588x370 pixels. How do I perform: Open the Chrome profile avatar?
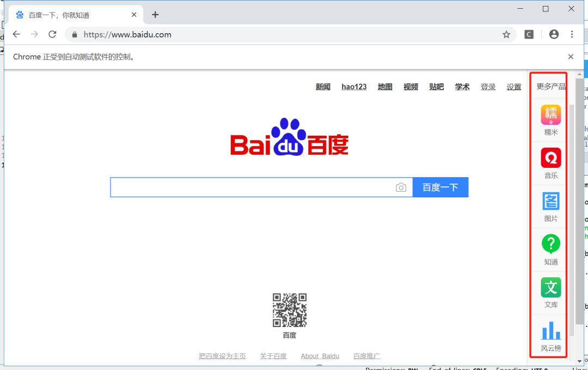[554, 34]
